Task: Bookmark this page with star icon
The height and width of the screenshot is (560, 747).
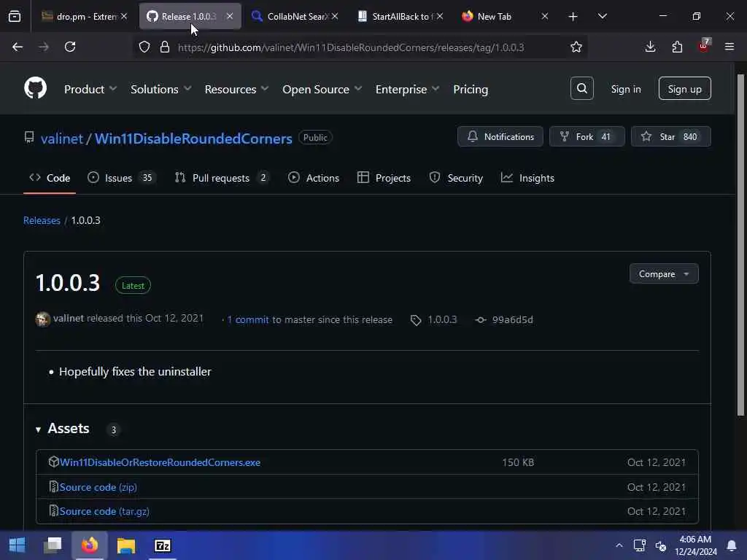Action: [576, 47]
